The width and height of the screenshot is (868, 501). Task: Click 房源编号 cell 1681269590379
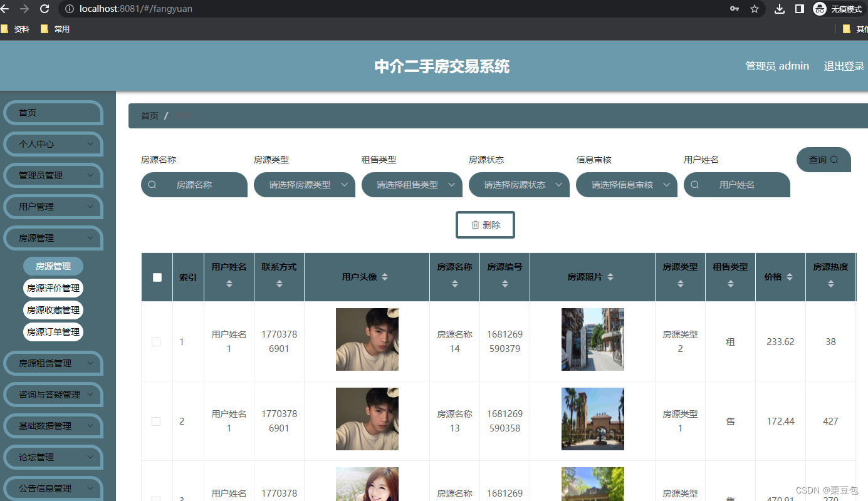click(x=505, y=341)
